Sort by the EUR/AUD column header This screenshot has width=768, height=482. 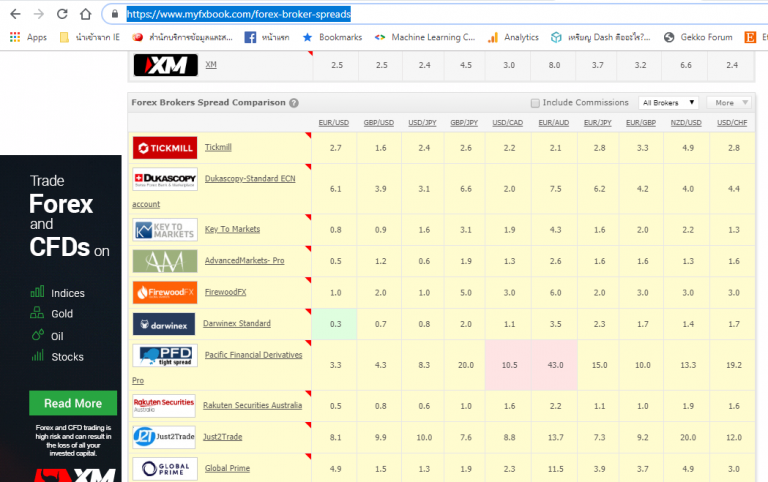(553, 122)
